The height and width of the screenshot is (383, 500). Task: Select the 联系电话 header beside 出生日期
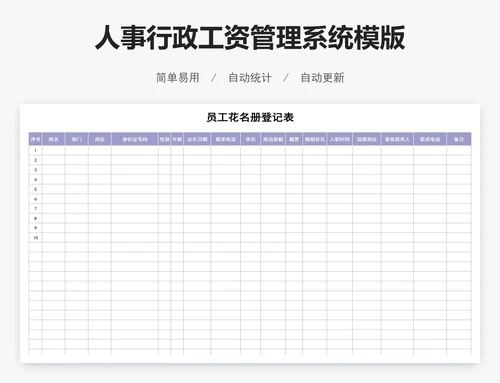tap(225, 139)
